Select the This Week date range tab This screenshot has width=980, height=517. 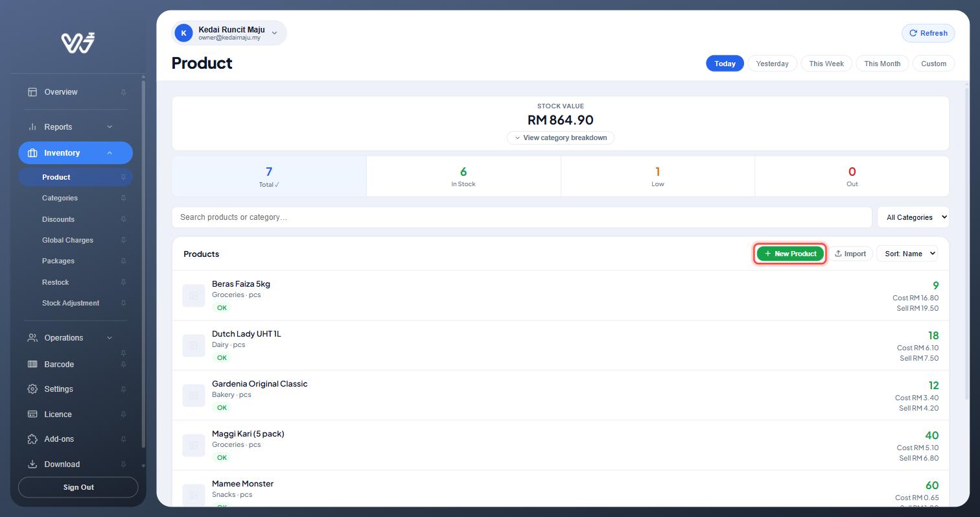click(826, 64)
